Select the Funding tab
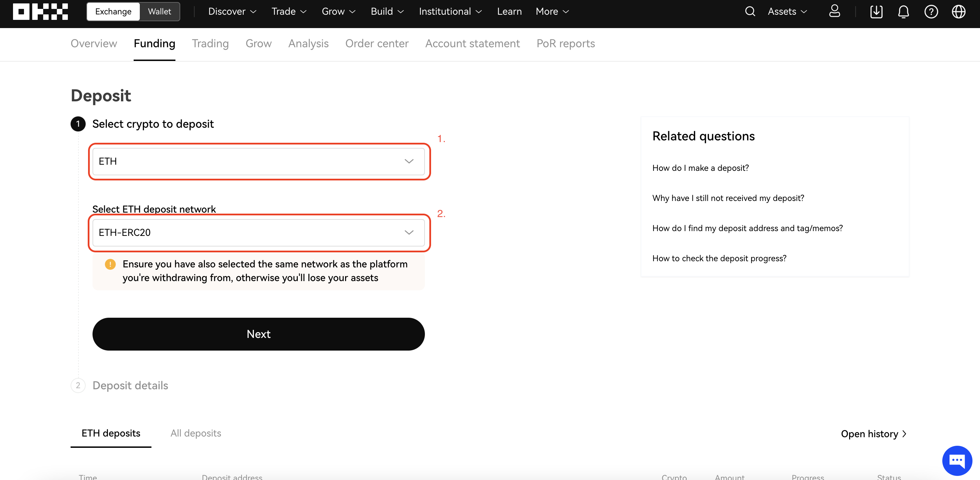Viewport: 980px width, 480px height. point(155,43)
